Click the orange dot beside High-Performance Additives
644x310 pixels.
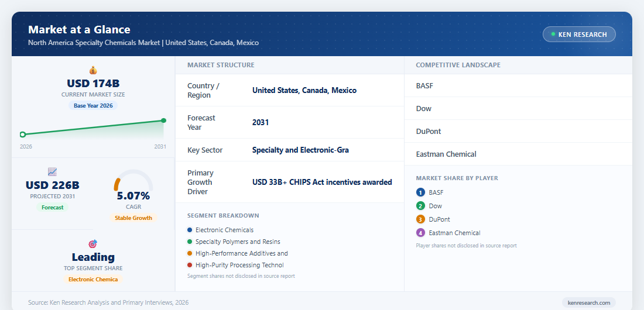point(190,253)
